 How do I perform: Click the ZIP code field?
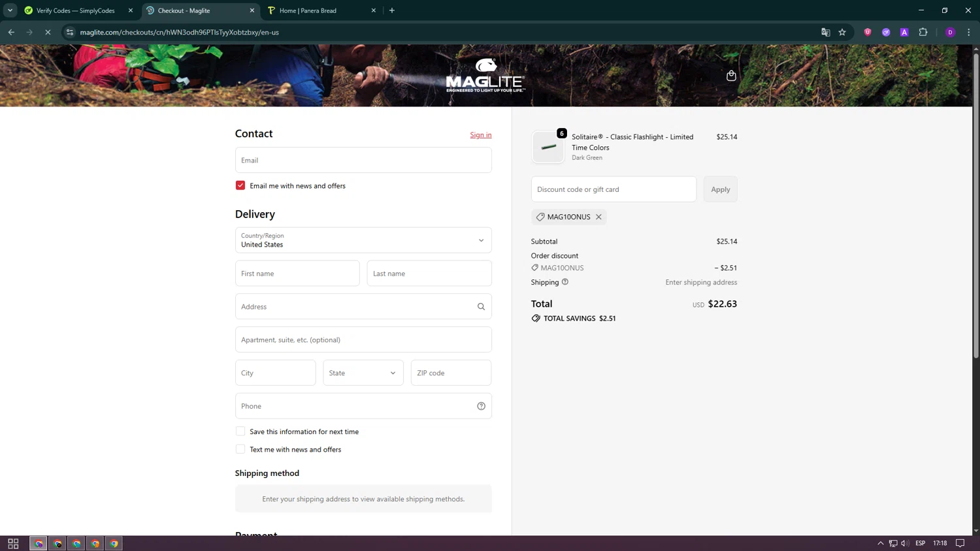pyautogui.click(x=451, y=373)
